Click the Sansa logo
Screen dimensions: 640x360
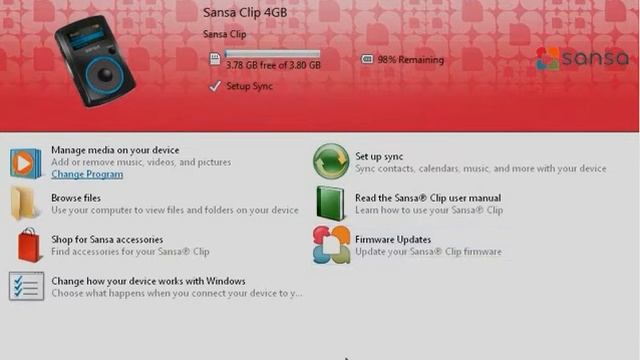pos(582,59)
